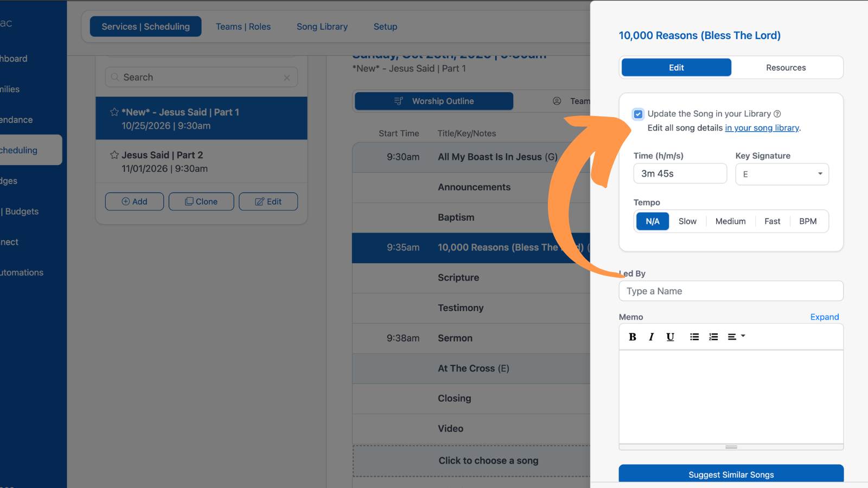Open the Song Library tab

click(x=322, y=27)
